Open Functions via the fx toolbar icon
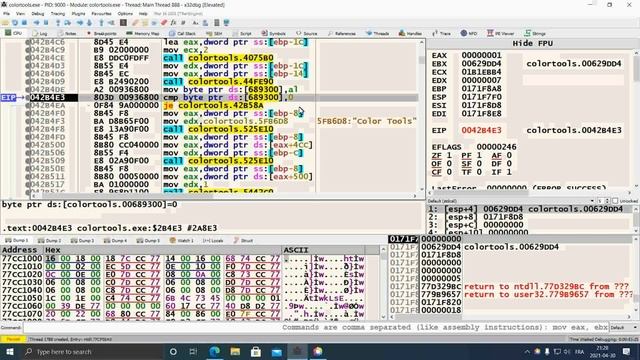Screen dimensions: 640x360 pyautogui.click(x=173, y=23)
